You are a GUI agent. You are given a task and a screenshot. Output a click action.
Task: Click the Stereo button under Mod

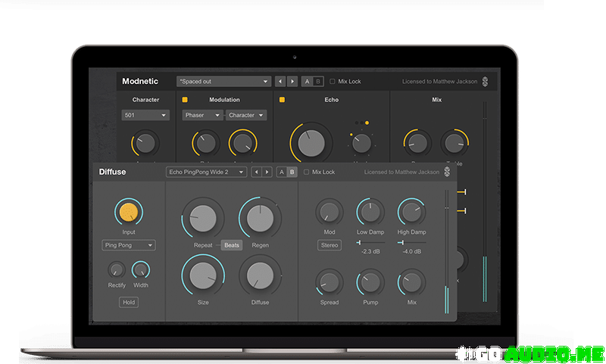click(330, 245)
